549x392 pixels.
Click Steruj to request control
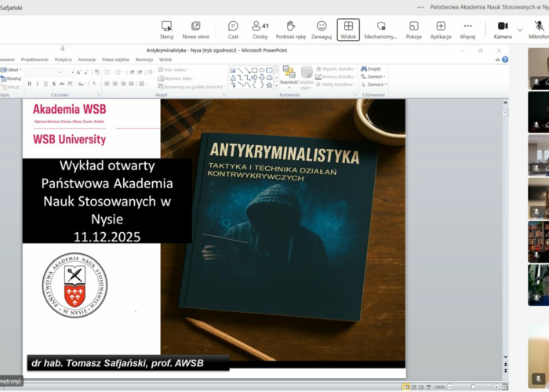point(166,30)
